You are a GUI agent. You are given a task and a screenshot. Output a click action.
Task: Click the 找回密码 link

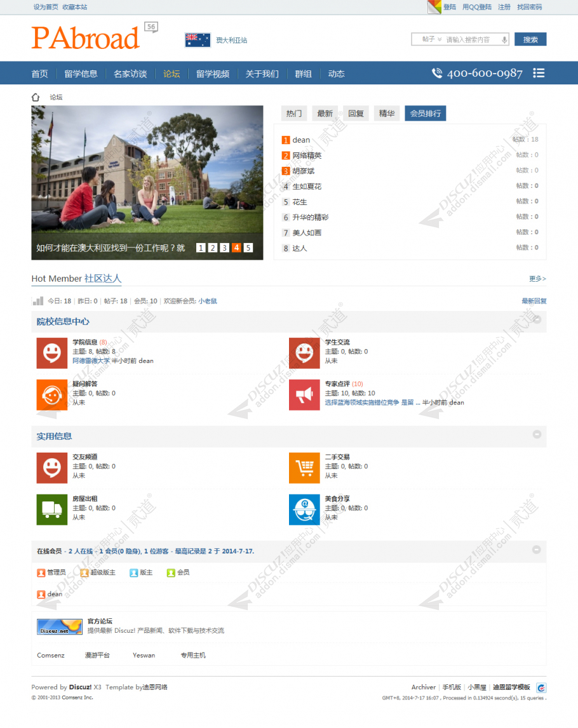coord(529,7)
